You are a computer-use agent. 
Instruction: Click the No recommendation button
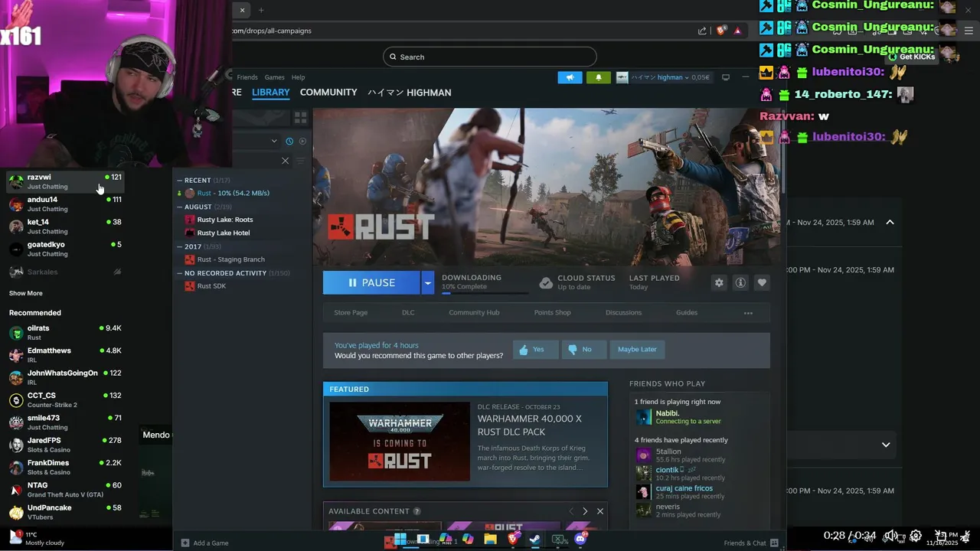[x=583, y=349]
